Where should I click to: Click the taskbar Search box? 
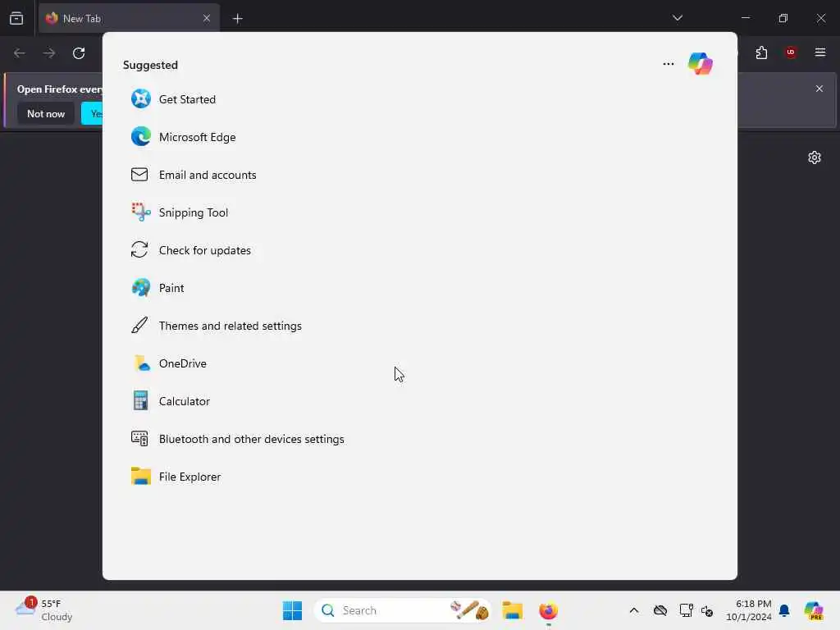tap(403, 610)
